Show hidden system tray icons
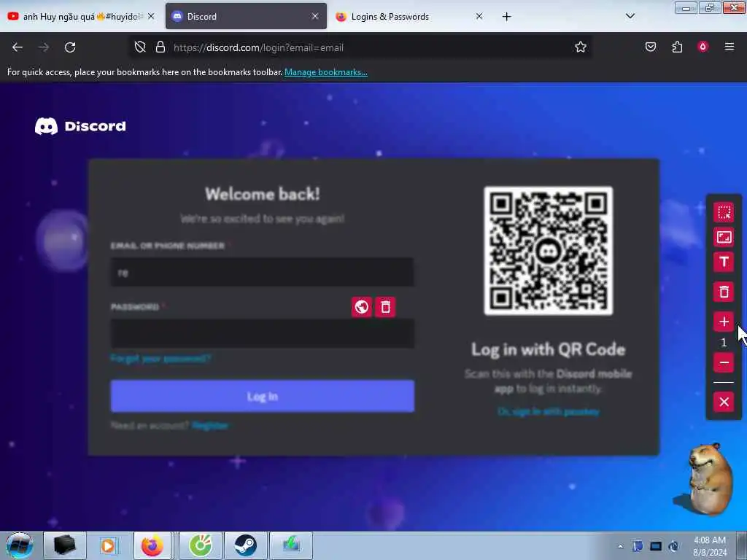The image size is (747, 560). 620,546
